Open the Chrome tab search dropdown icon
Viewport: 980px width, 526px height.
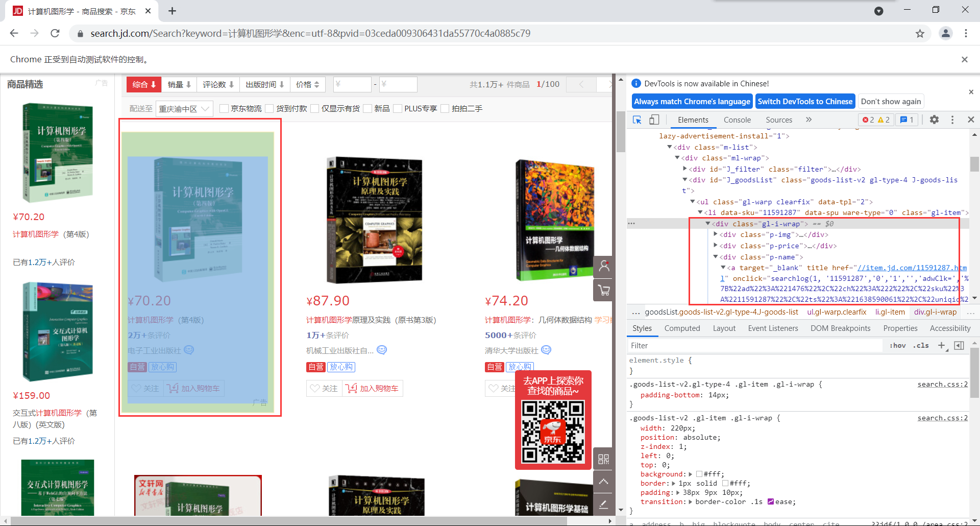coord(878,11)
